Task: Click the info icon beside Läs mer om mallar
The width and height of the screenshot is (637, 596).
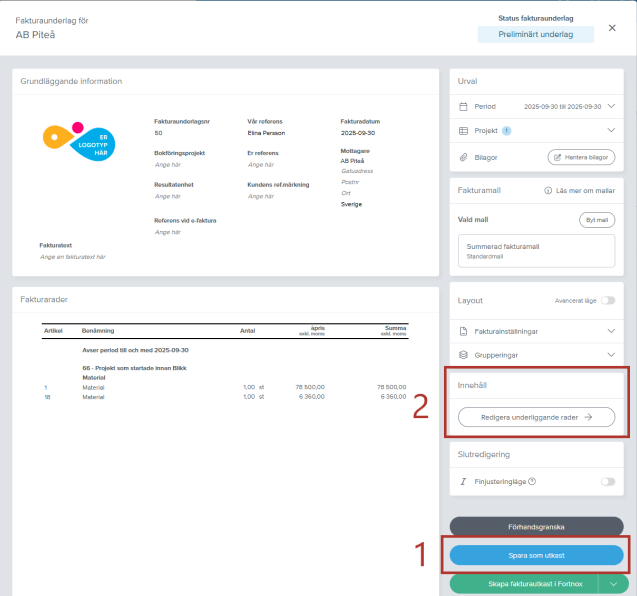Action: 548,190
